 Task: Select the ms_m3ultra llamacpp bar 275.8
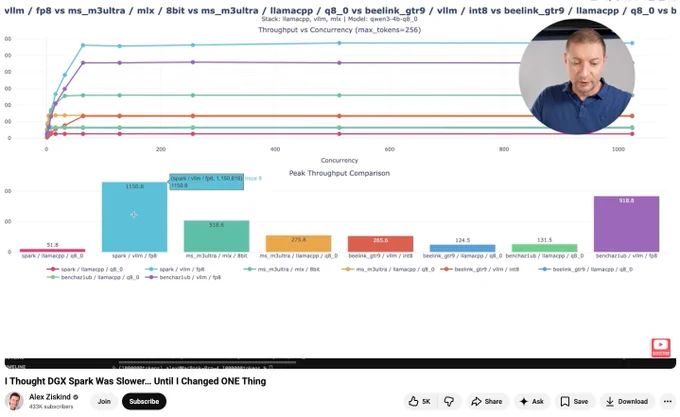[298, 244]
